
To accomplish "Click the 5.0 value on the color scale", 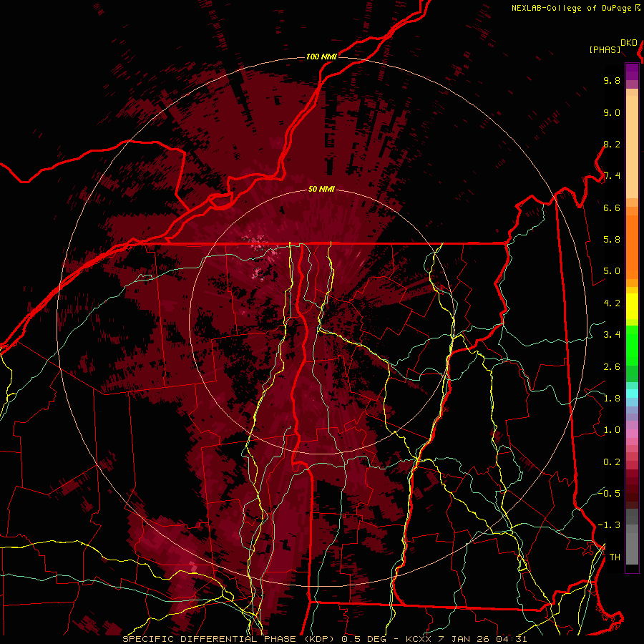I will tap(612, 271).
